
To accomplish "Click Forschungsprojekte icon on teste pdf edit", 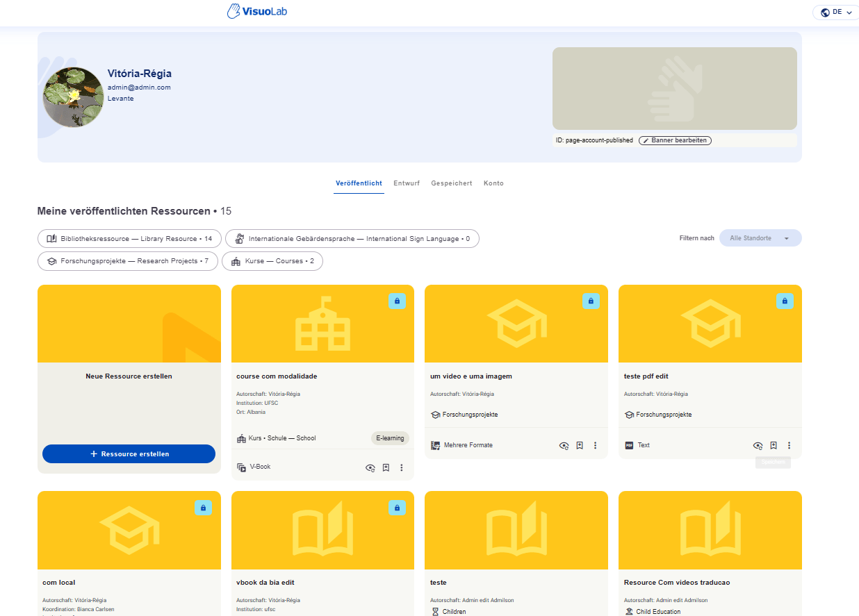I will point(629,415).
